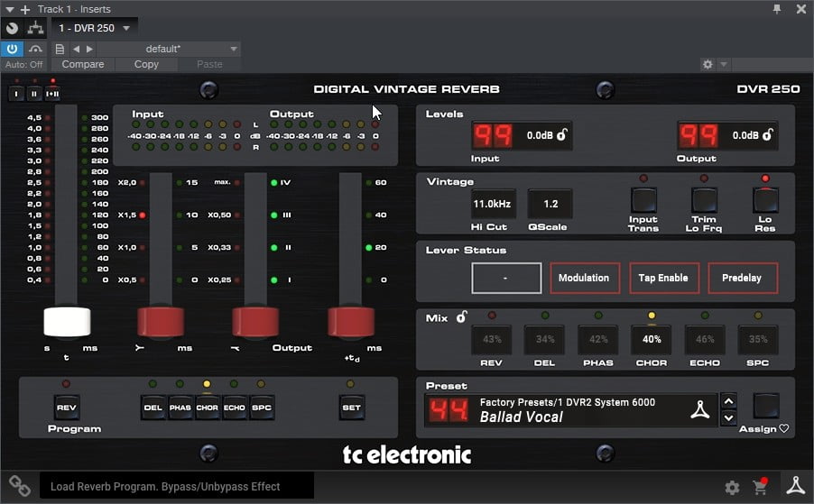Click the Assign favorite button

point(766,406)
